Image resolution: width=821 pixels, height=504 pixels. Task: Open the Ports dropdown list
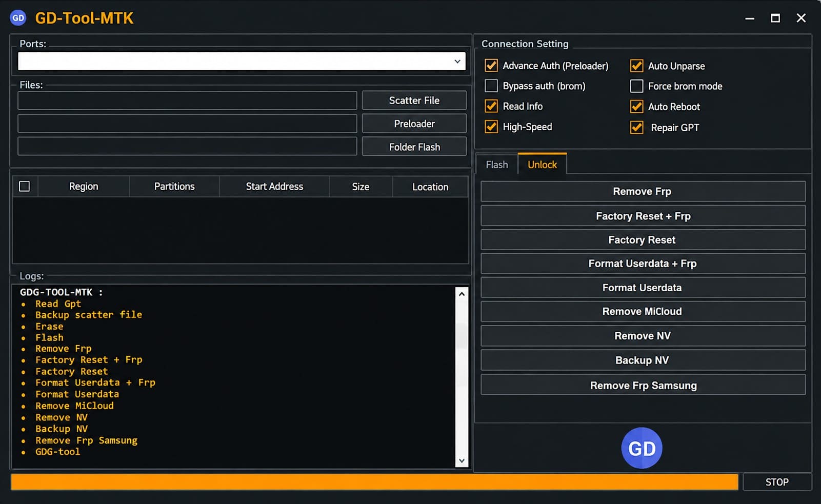pos(457,61)
